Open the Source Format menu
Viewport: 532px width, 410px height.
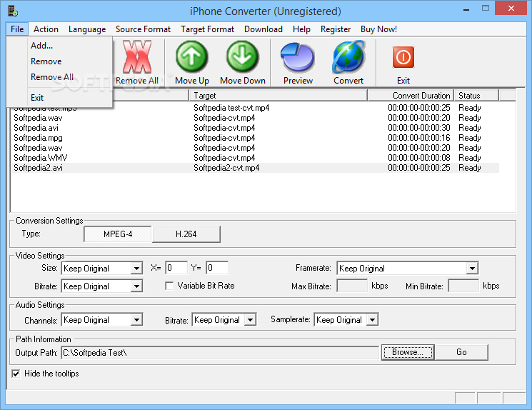143,29
